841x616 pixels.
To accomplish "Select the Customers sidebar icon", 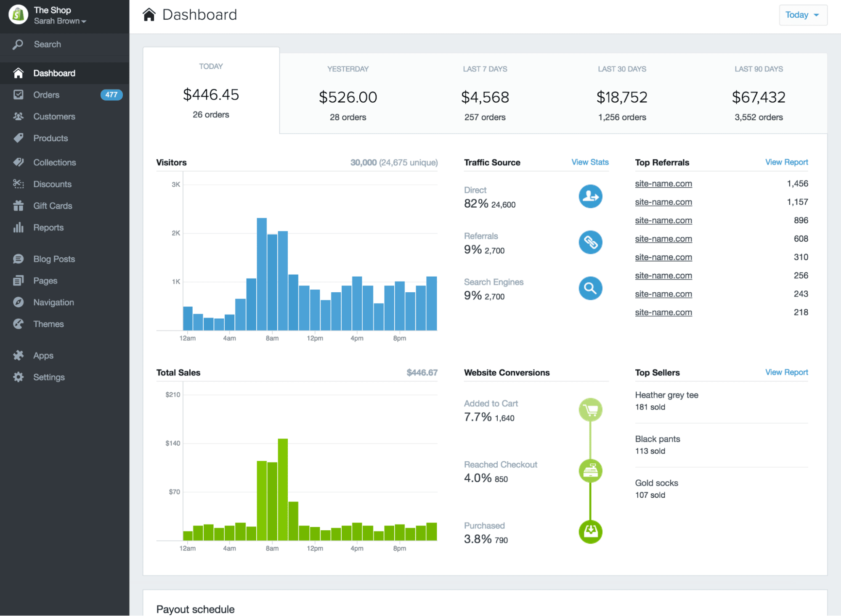I will (19, 116).
